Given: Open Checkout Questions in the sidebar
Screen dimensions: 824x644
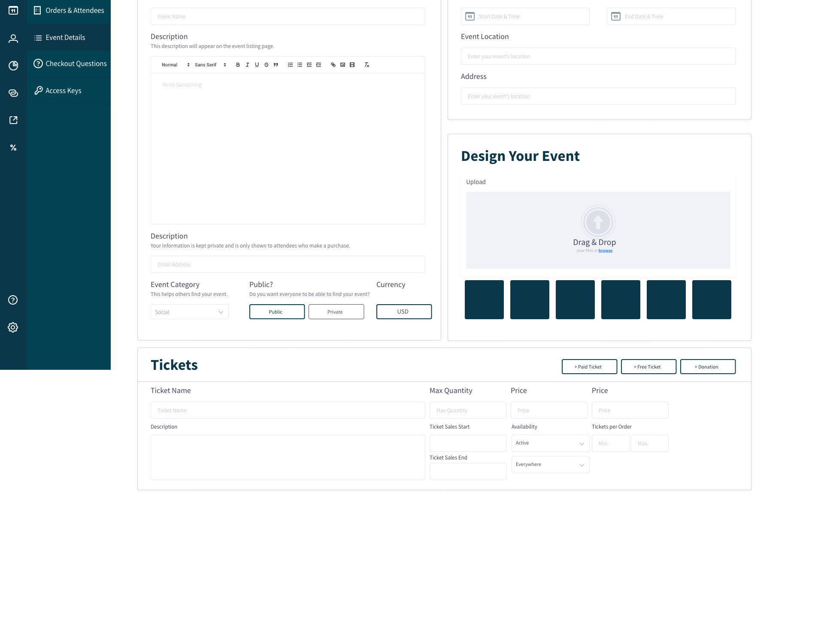Looking at the screenshot, I should (x=69, y=63).
